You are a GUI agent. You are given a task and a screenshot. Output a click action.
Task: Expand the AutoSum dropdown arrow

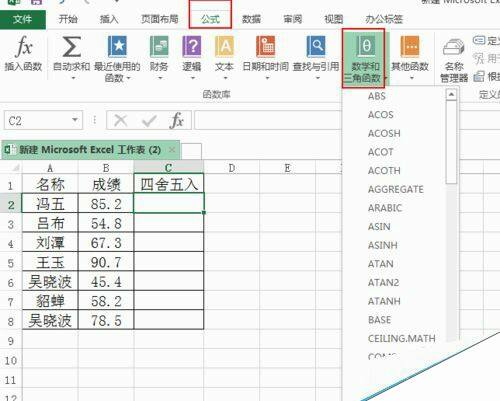[x=74, y=78]
